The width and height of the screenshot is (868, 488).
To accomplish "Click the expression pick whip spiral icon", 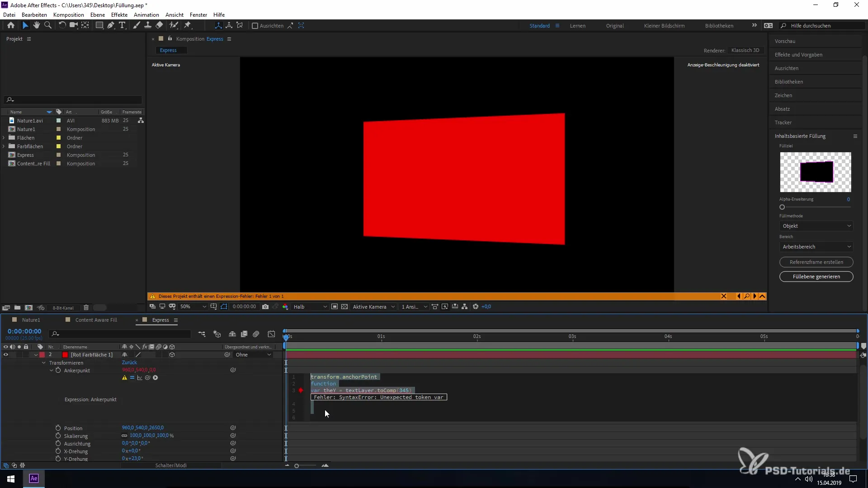I will 147,378.
